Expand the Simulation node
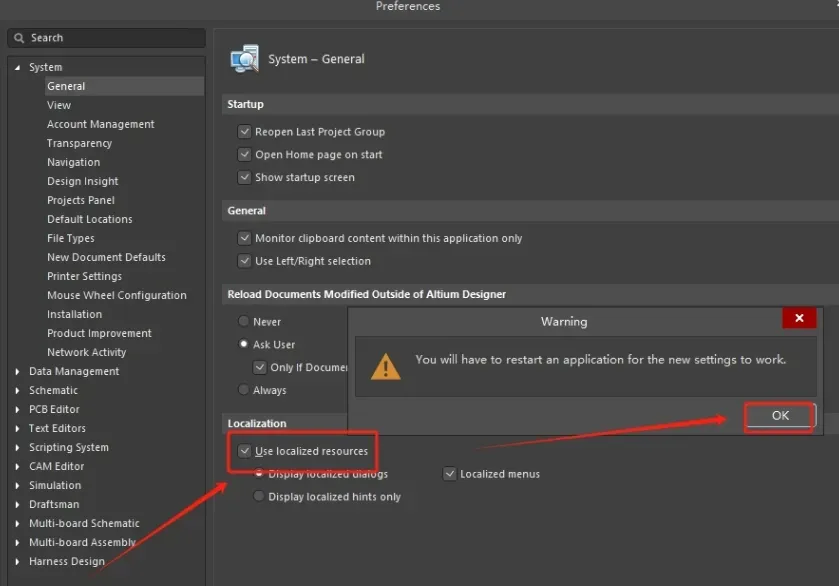 (x=17, y=485)
